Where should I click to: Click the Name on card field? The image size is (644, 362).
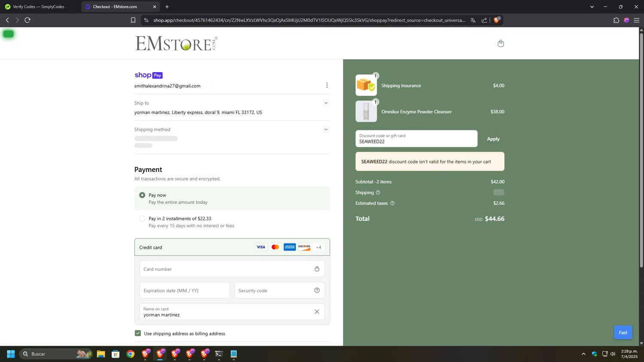[232, 312]
